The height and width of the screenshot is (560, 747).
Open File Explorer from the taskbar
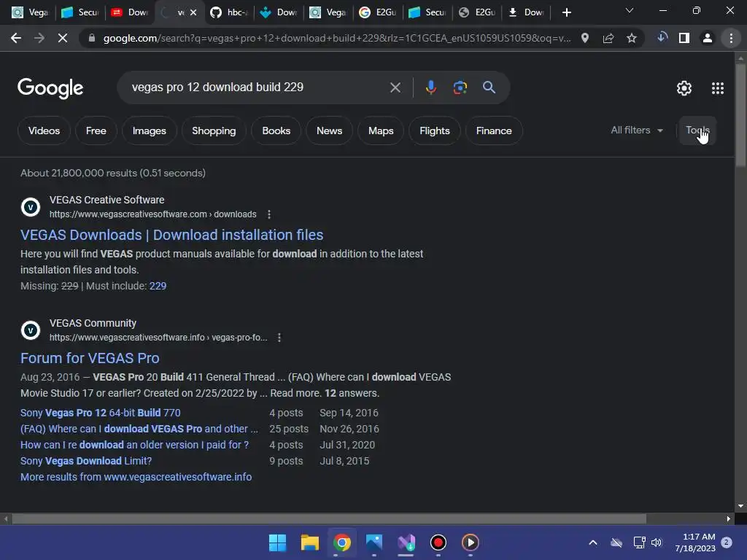(x=309, y=542)
